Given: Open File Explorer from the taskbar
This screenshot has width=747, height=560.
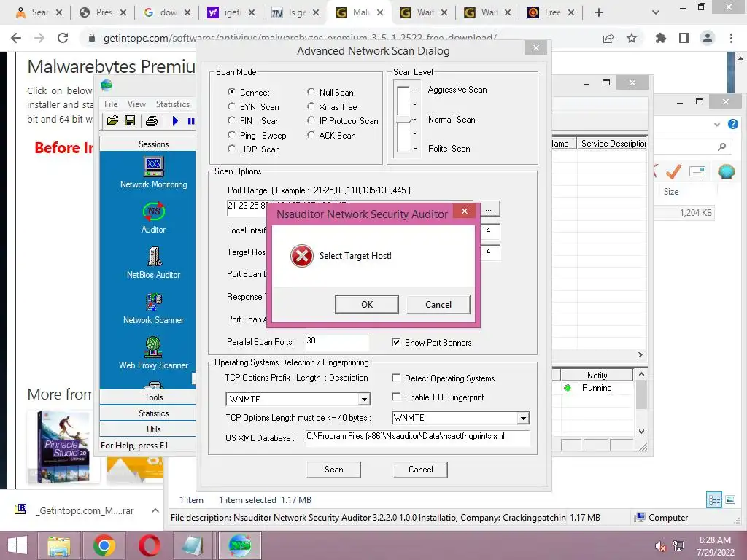Looking at the screenshot, I should pyautogui.click(x=58, y=545).
